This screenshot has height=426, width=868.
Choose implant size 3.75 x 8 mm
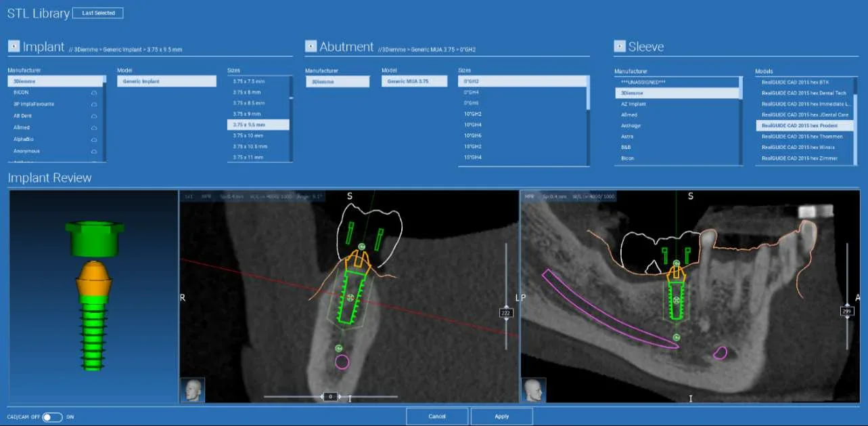(258, 92)
